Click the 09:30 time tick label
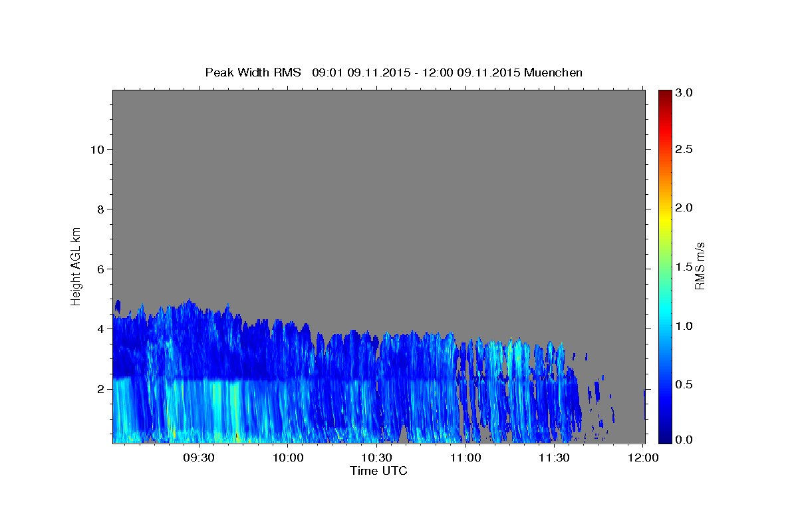The height and width of the screenshot is (532, 798). [x=198, y=458]
